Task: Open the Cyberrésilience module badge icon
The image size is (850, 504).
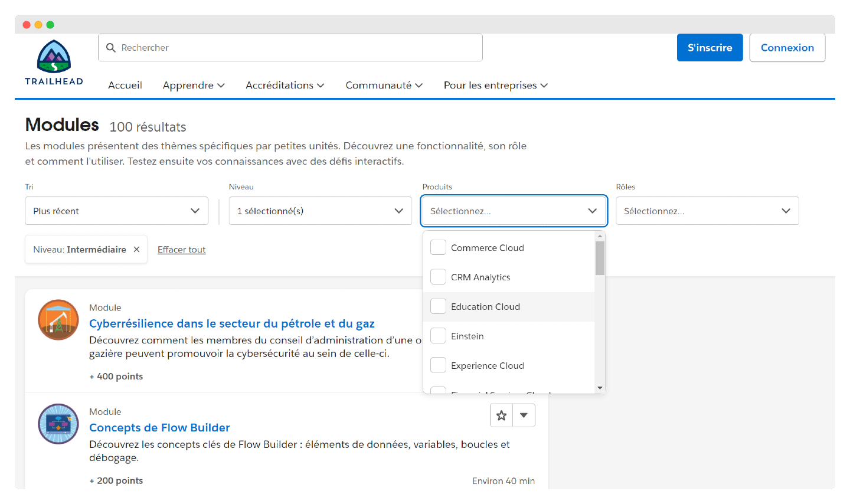Action: click(58, 320)
